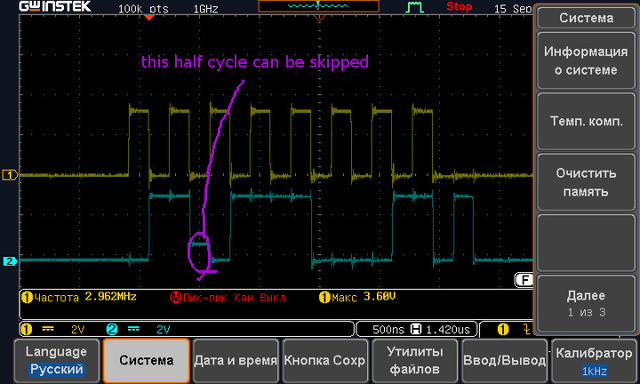Click the orange expand point marker
Screen dimensions: 640x384
tap(319, 18)
